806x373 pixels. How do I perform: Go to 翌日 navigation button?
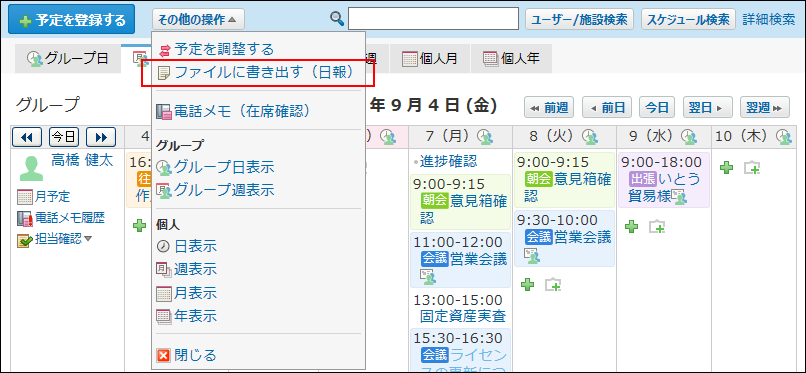click(x=707, y=107)
